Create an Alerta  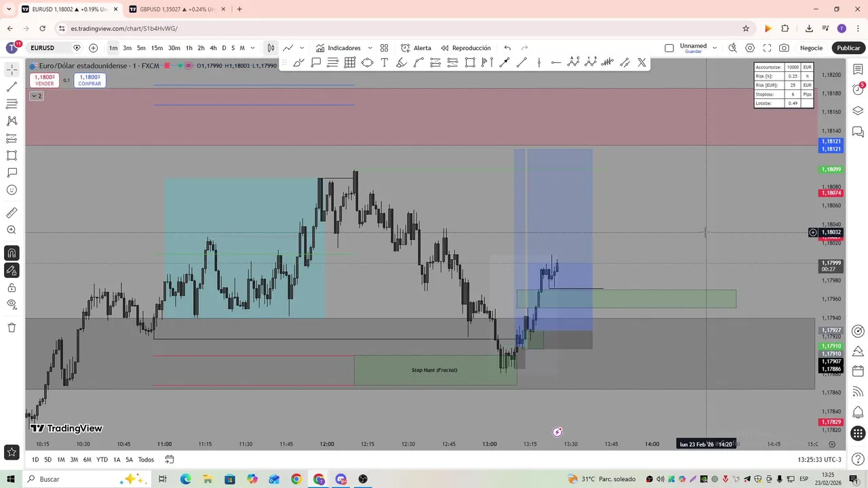pos(416,48)
